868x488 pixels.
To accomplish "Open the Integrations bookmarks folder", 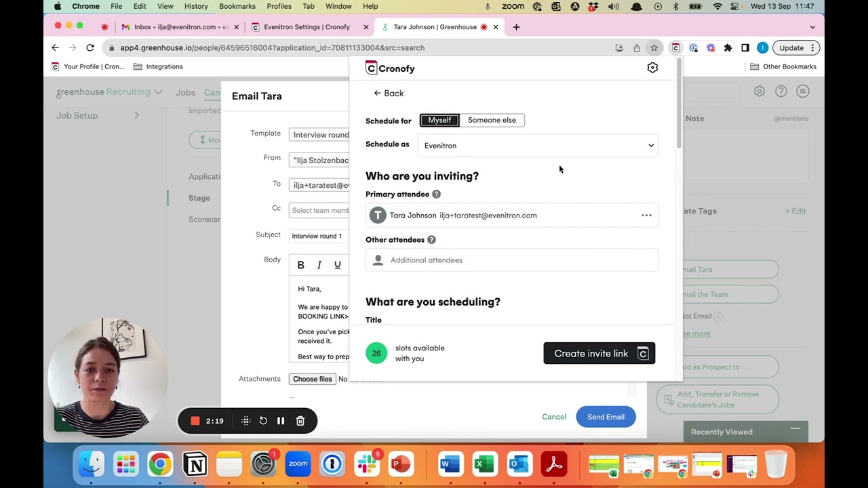I will click(158, 66).
